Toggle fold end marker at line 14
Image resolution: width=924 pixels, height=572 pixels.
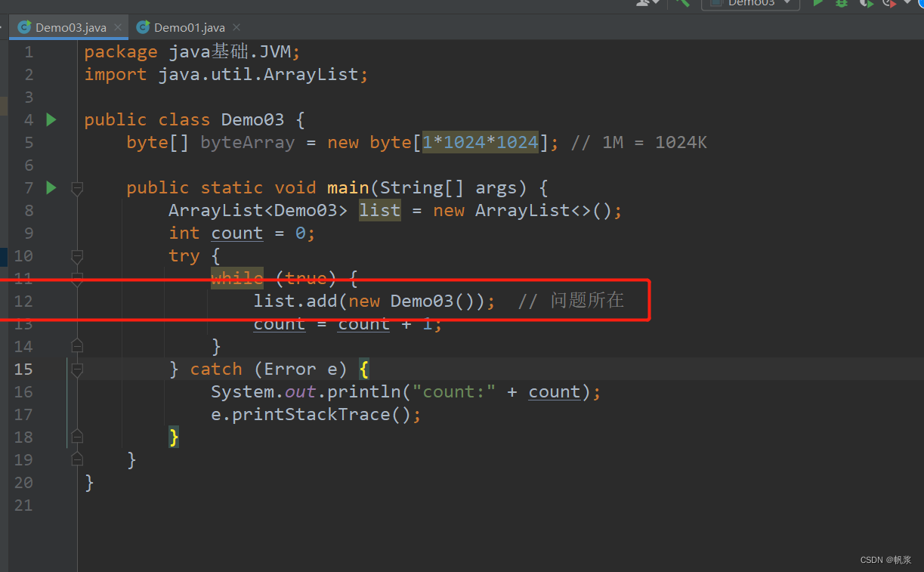coord(76,346)
